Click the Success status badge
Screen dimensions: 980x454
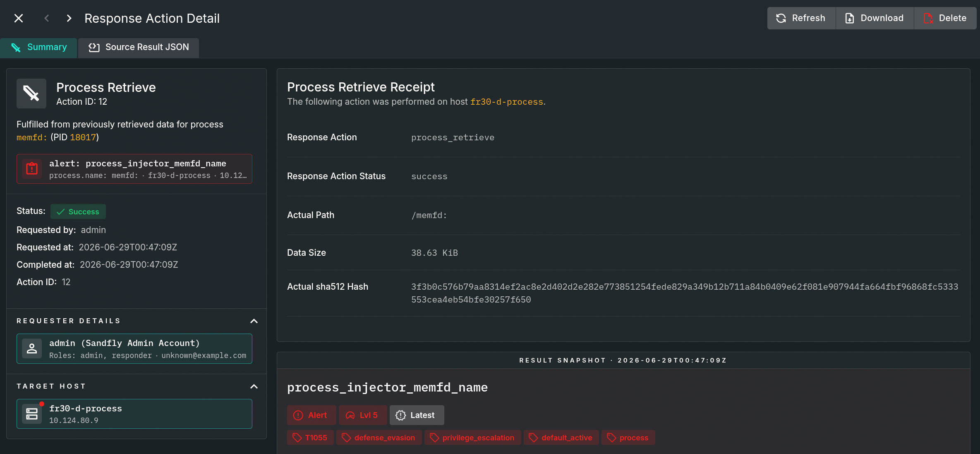point(78,211)
